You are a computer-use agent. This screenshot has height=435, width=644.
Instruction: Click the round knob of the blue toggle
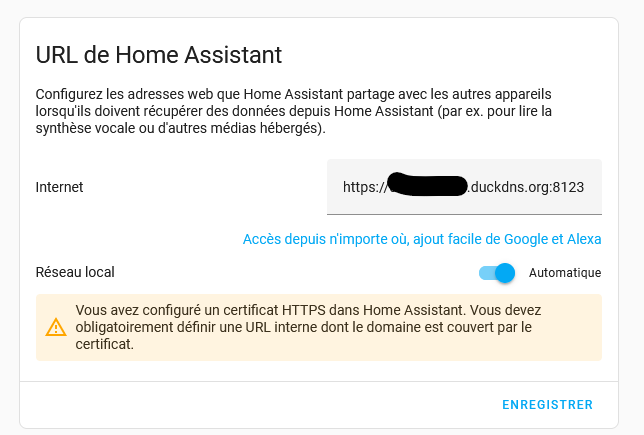(505, 273)
